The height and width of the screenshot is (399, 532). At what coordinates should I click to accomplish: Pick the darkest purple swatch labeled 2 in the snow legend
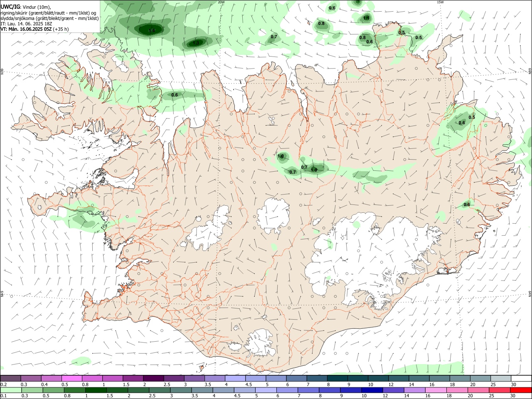[x=153, y=378]
